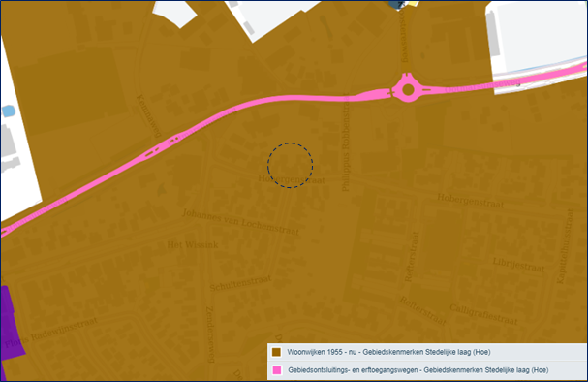Click the Philippus Robbenstraat street label
The width and height of the screenshot is (588, 382).
coord(346,143)
